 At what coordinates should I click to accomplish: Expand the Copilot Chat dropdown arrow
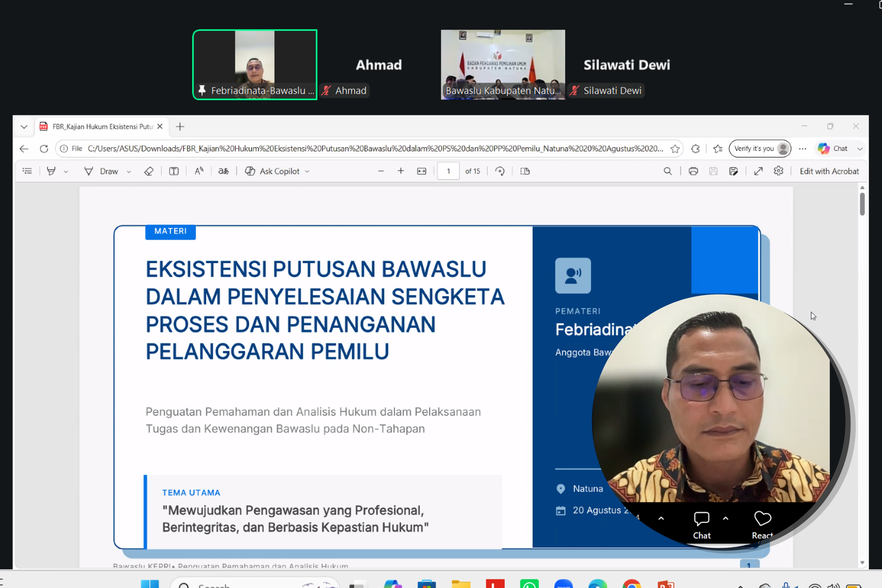tap(860, 149)
